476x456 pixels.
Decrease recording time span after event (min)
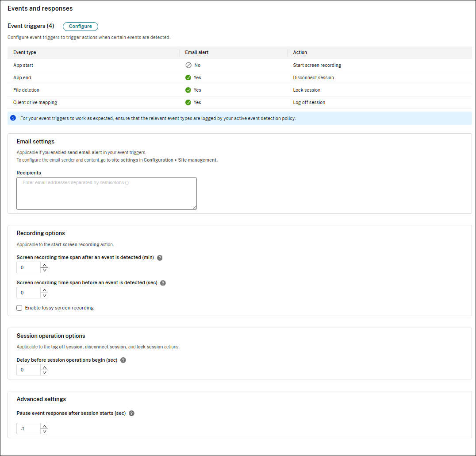[x=44, y=271]
